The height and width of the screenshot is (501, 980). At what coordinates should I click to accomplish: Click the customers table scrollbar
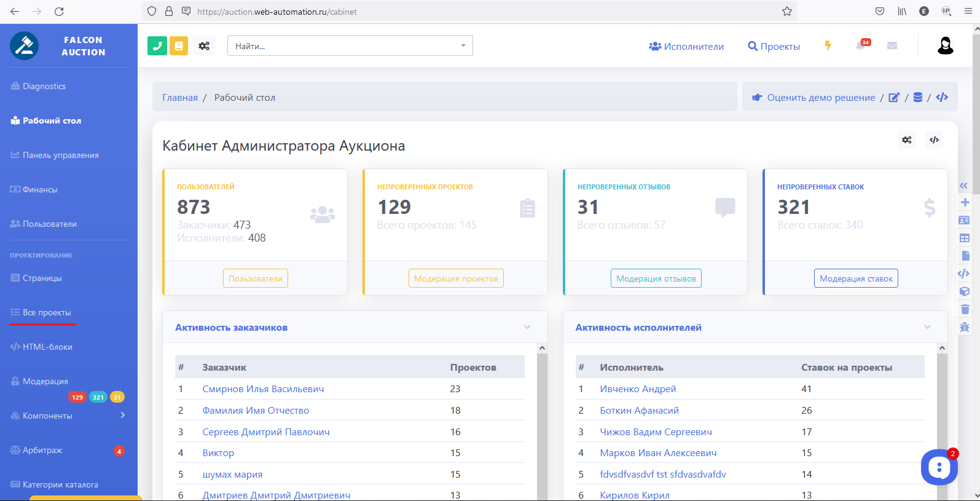tap(542, 424)
